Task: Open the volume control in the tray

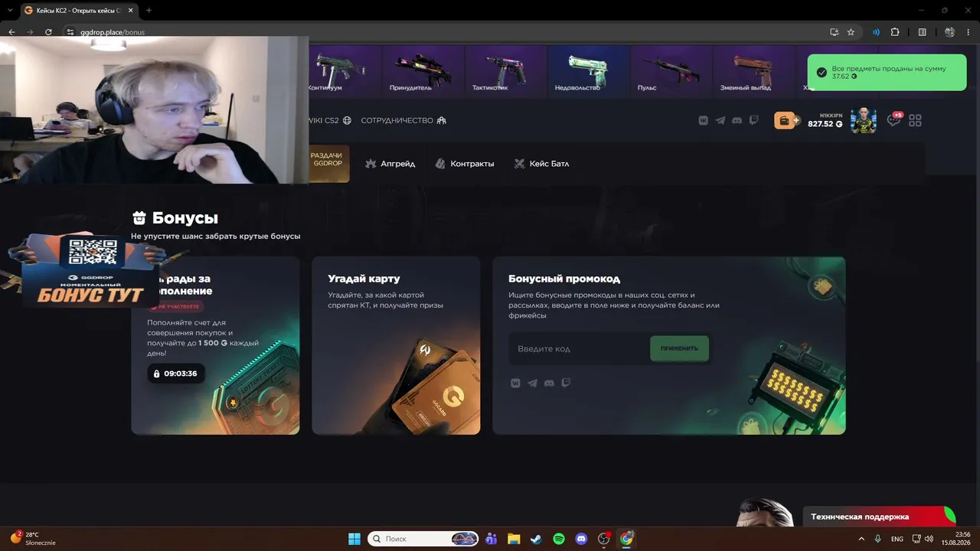Action: coord(929,539)
